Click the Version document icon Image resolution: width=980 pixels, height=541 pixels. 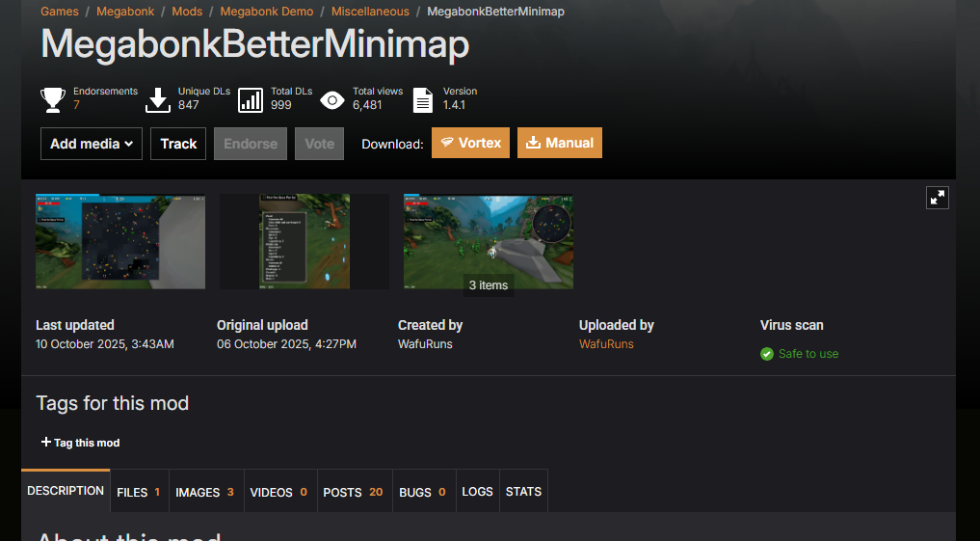[x=423, y=100]
